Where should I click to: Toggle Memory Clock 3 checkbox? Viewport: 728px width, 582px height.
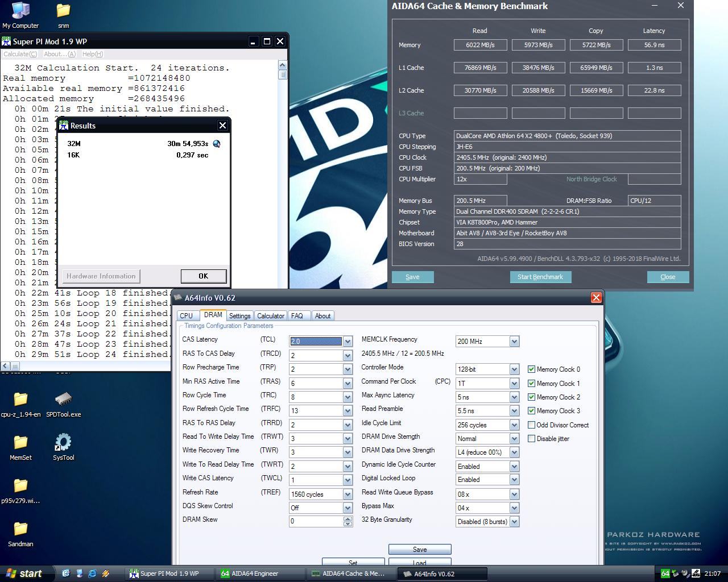pyautogui.click(x=531, y=411)
